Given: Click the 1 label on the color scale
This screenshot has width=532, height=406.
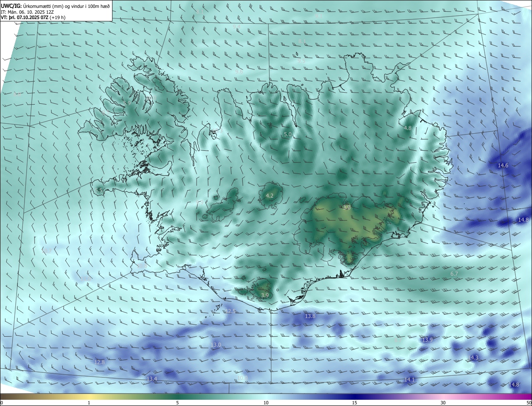Looking at the screenshot, I should tap(89, 403).
